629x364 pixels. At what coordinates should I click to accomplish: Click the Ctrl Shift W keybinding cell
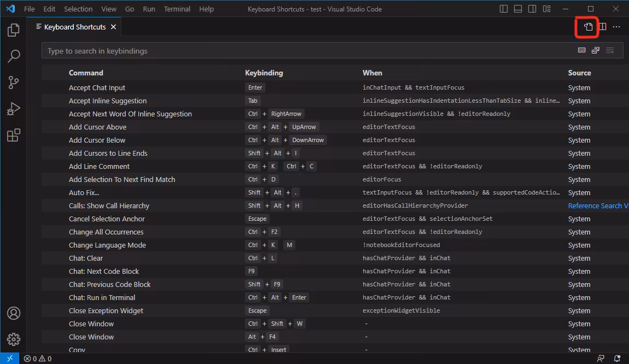pyautogui.click(x=275, y=324)
